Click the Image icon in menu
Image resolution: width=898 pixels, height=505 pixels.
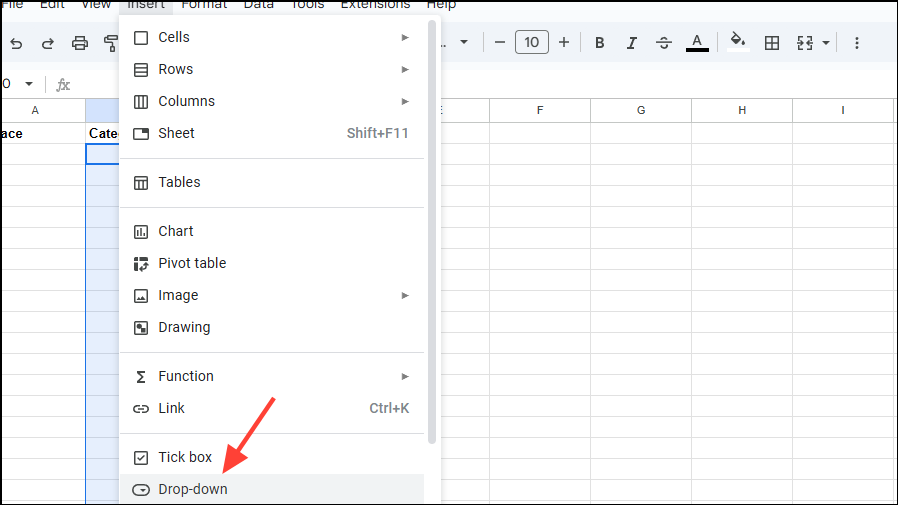click(x=141, y=296)
